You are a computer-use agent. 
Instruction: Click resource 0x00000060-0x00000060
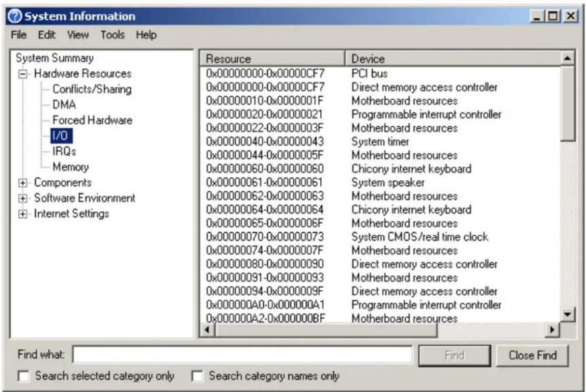[265, 169]
